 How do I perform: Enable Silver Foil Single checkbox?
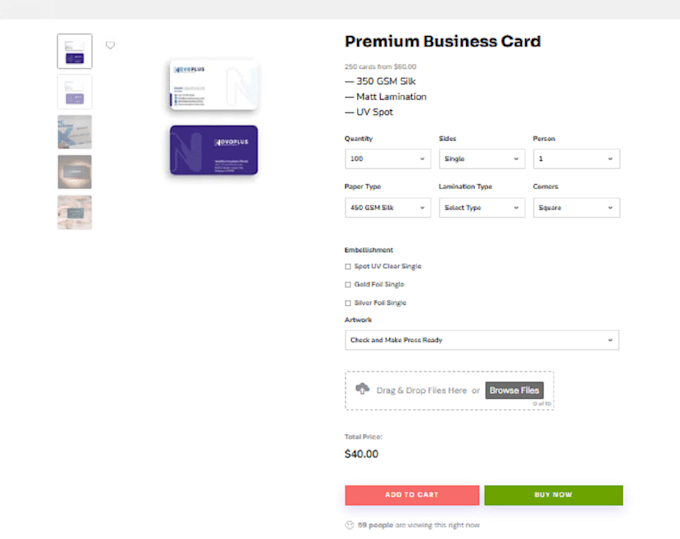(x=348, y=303)
